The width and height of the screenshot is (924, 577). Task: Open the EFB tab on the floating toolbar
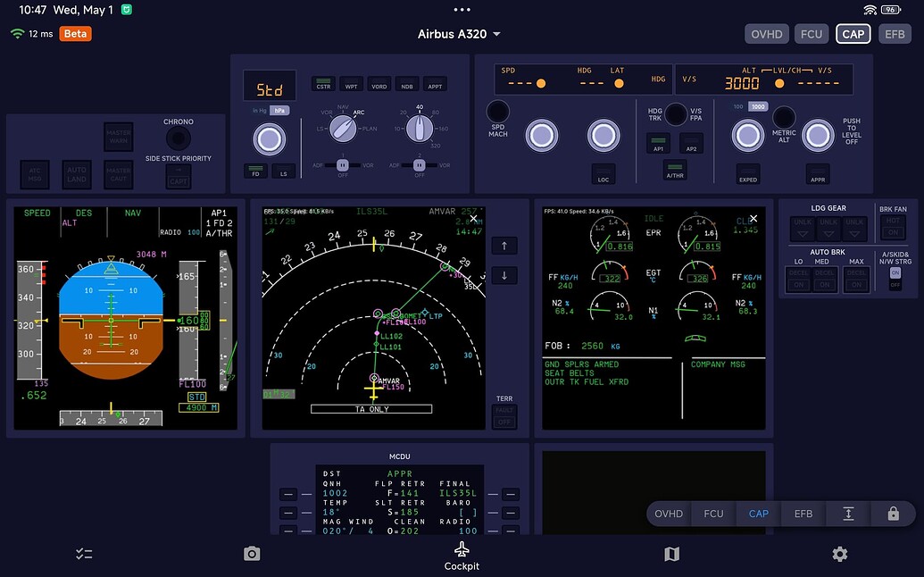801,514
